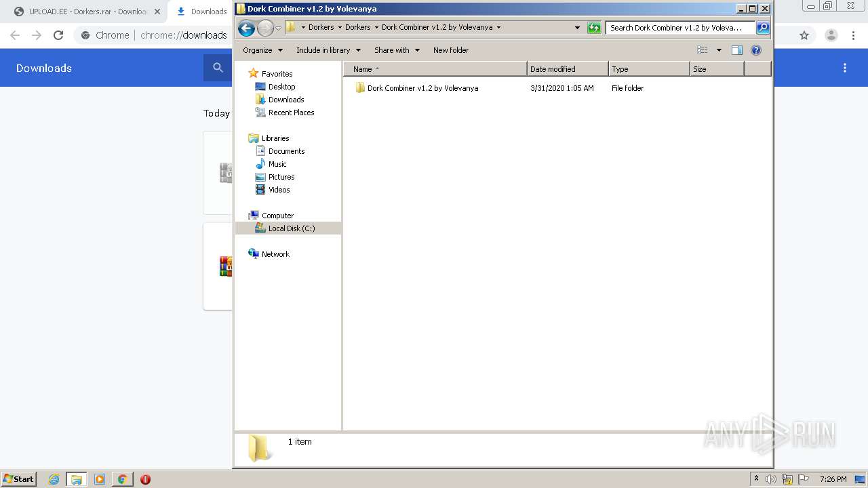Go back with Explorer's Back arrow
Image resolution: width=868 pixels, height=488 pixels.
246,28
